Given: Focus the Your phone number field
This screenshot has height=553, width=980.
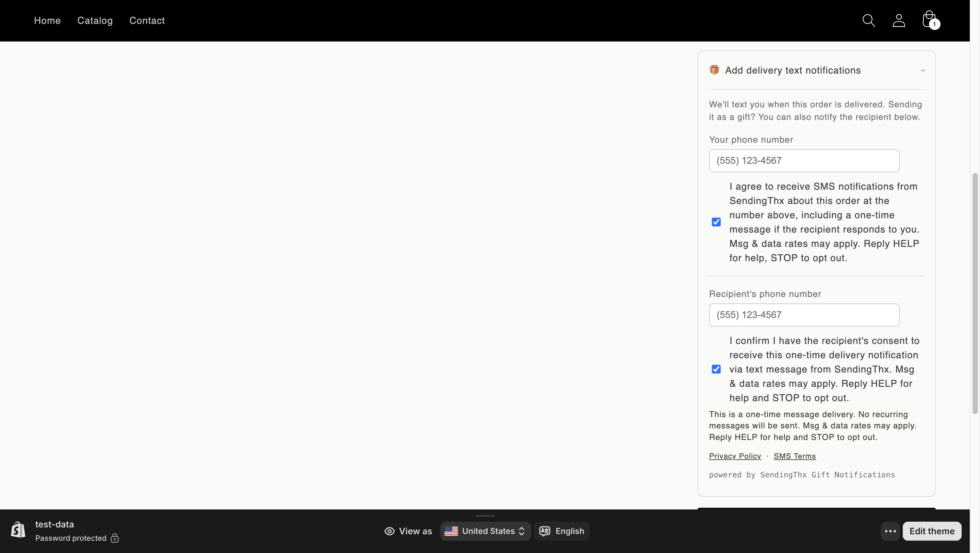Looking at the screenshot, I should [804, 161].
